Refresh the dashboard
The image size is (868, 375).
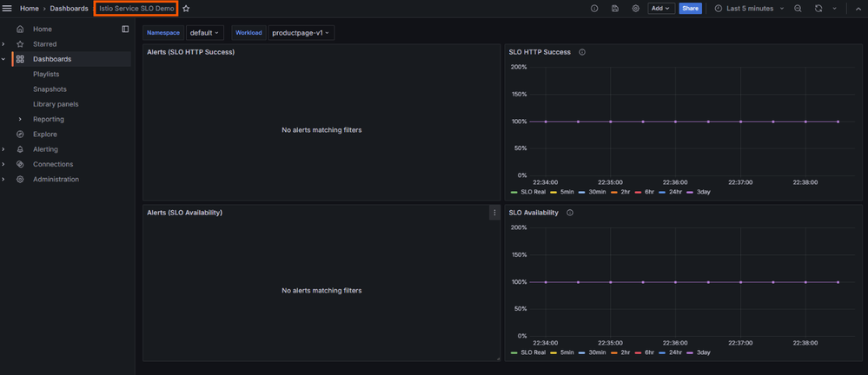pos(818,9)
